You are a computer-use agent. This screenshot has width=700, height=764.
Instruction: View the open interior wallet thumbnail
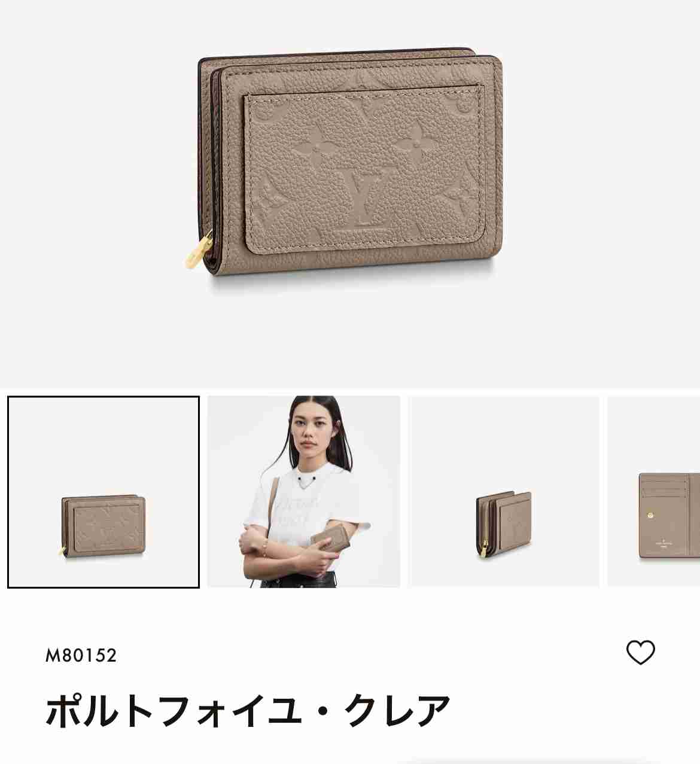[x=654, y=492]
